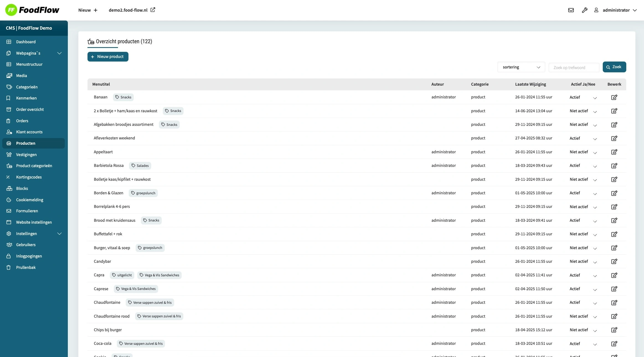
Task: Click the Snacks tag on Banaan
Action: pos(123,97)
